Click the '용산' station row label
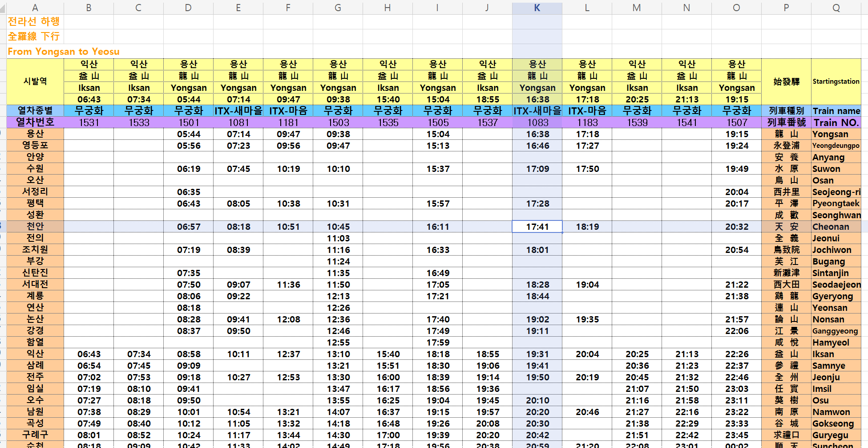The width and height of the screenshot is (868, 448). (x=35, y=134)
